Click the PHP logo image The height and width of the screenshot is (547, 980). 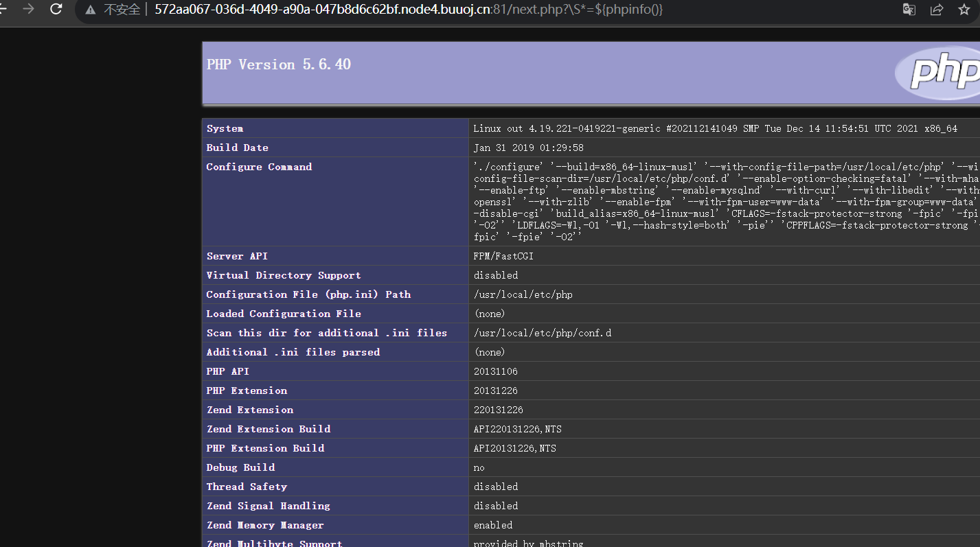pos(938,72)
